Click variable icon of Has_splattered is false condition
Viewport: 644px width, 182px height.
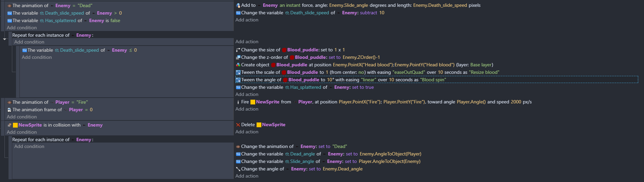point(10,21)
